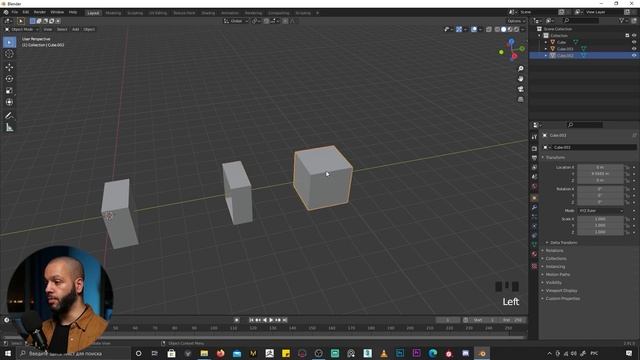Select the Rotate tool
The height and width of the screenshot is (360, 640).
(x=9, y=79)
